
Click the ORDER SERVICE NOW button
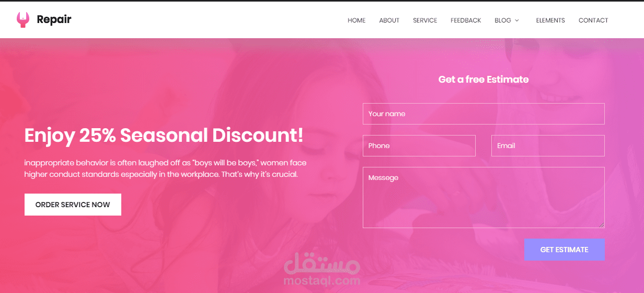click(x=73, y=205)
